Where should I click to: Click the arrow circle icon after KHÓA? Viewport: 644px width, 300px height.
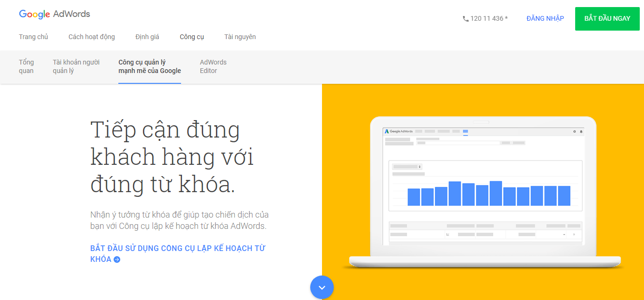(x=117, y=259)
